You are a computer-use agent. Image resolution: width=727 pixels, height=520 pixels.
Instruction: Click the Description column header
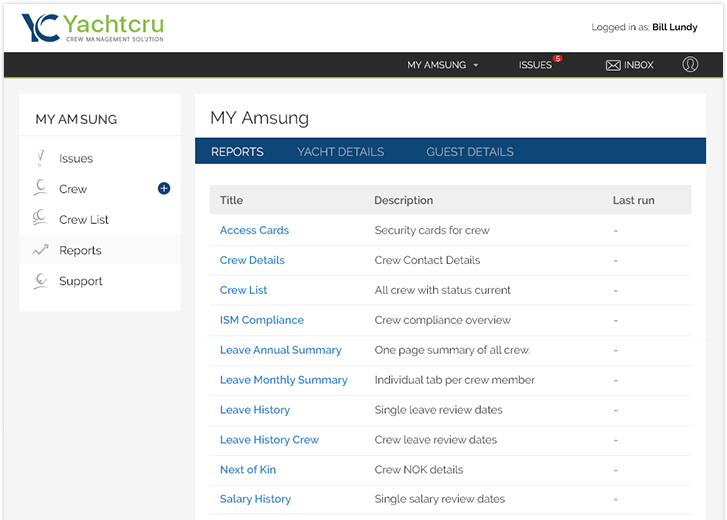(403, 200)
